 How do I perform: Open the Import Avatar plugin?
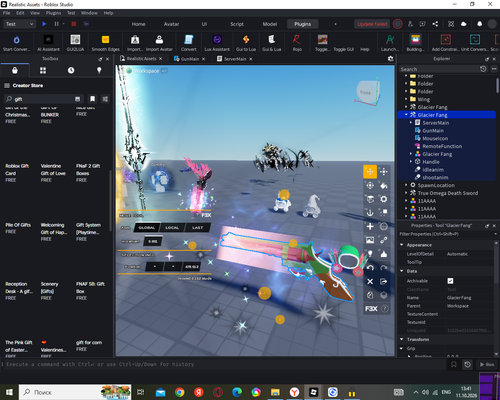[x=159, y=43]
